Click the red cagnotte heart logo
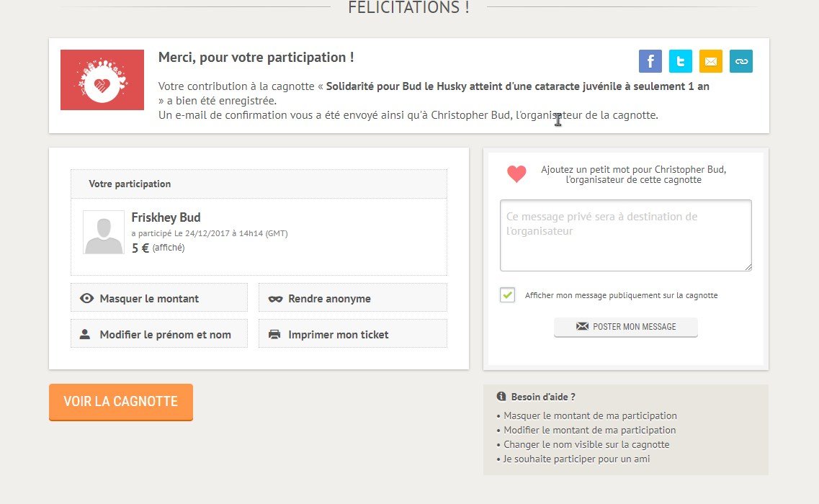The image size is (819, 504). click(102, 80)
